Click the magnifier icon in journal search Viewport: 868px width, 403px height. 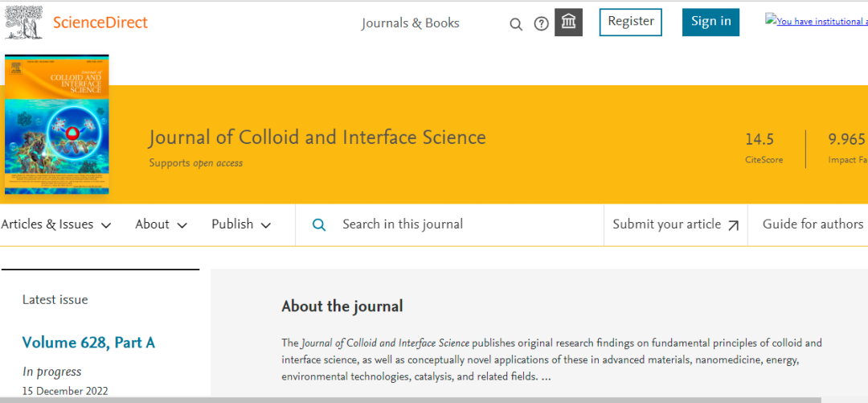coord(319,225)
